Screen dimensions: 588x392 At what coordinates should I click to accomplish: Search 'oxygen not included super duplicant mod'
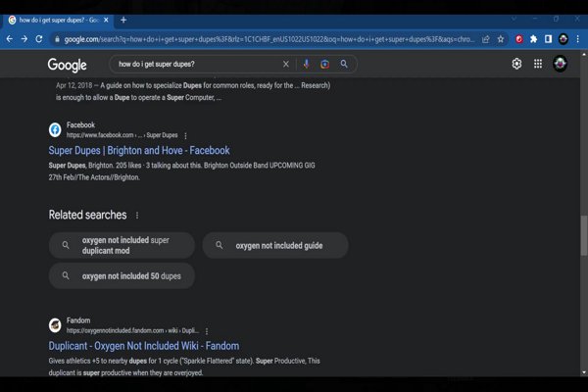coord(122,245)
